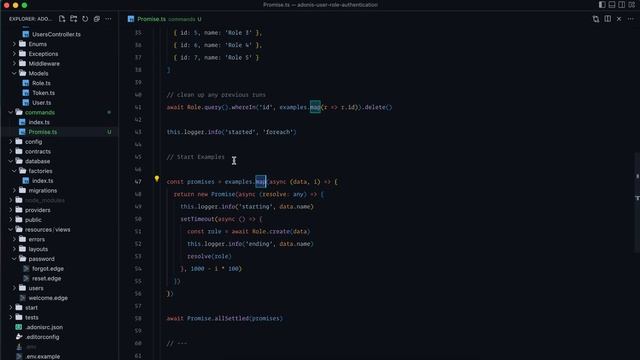Viewport: 640px width, 360px height.
Task: Click the Role.ts file icon
Action: pyautogui.click(x=26, y=83)
